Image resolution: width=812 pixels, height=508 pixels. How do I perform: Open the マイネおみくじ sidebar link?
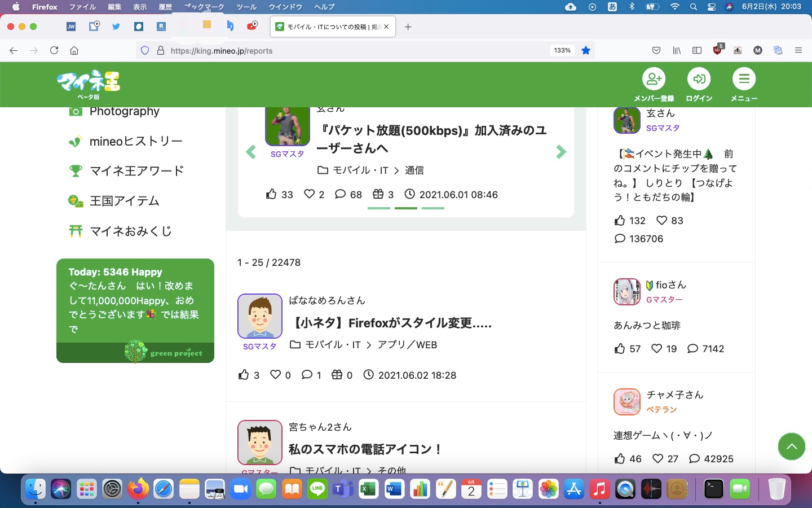[x=130, y=231]
